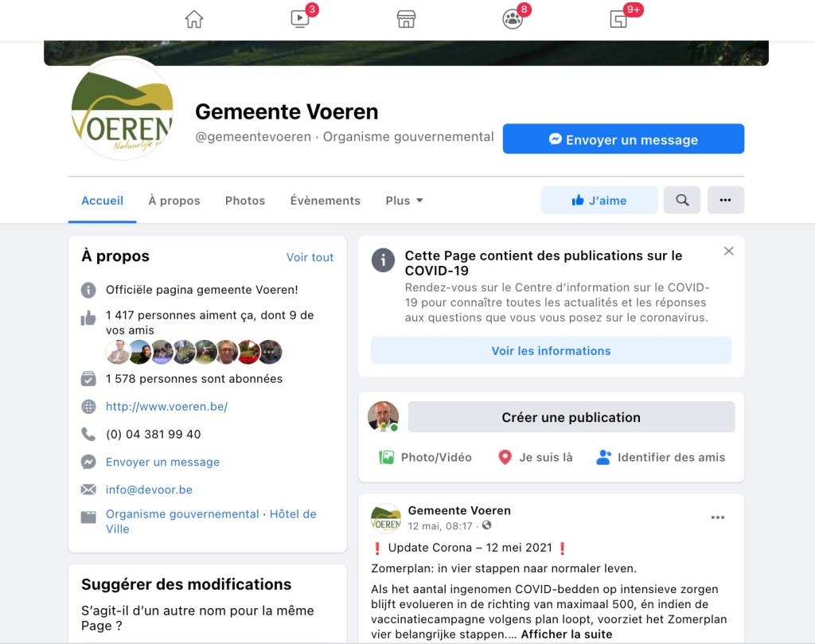The width and height of the screenshot is (815, 644).
Task: Click Voir les informations button
Action: pyautogui.click(x=551, y=351)
